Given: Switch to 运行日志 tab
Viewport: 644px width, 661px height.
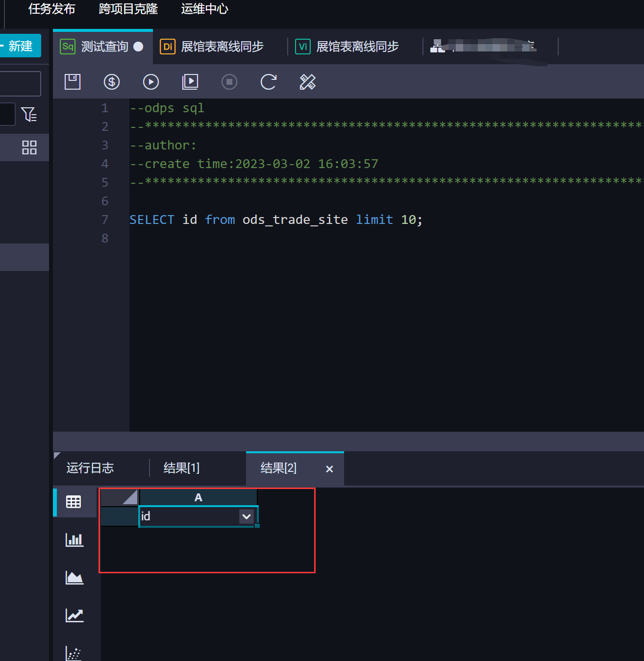Looking at the screenshot, I should pos(90,468).
